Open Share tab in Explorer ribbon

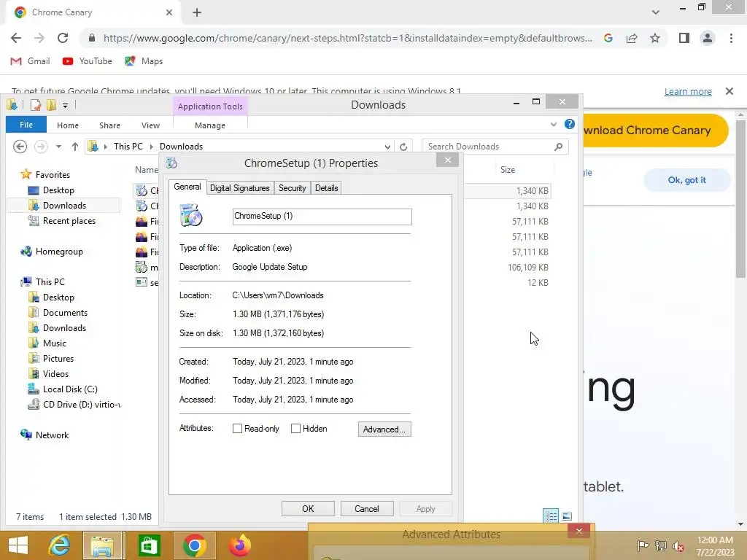click(x=109, y=125)
